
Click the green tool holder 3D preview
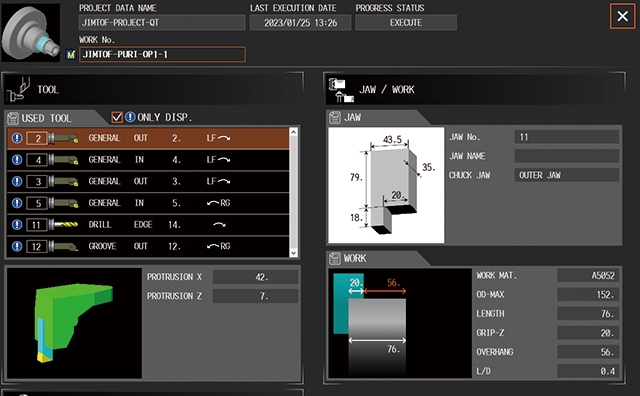[x=74, y=323]
